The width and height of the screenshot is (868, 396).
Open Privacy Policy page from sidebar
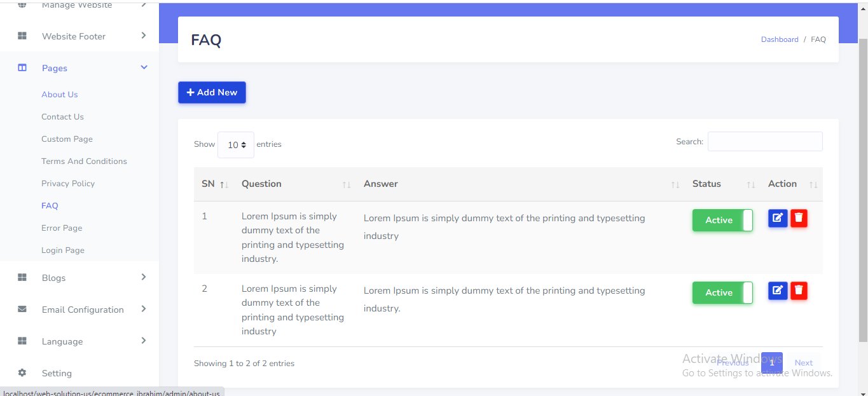pyautogui.click(x=68, y=184)
